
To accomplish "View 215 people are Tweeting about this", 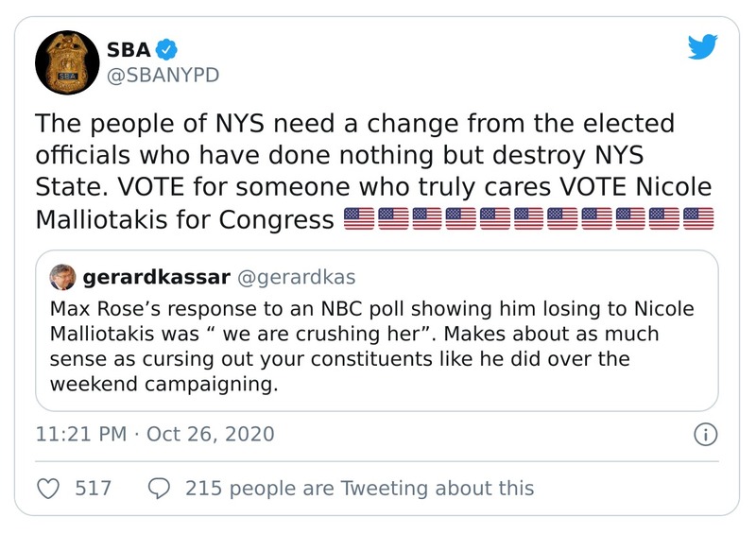I will click(x=359, y=489).
